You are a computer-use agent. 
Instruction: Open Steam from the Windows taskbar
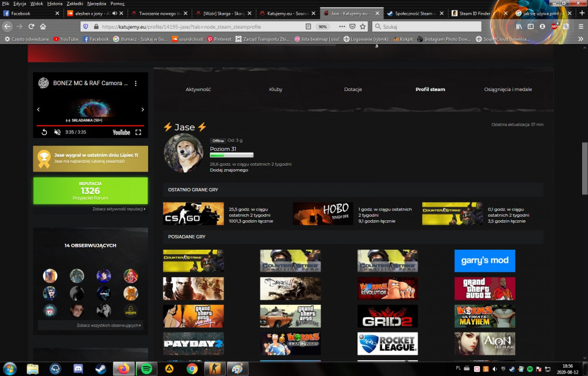click(100, 369)
